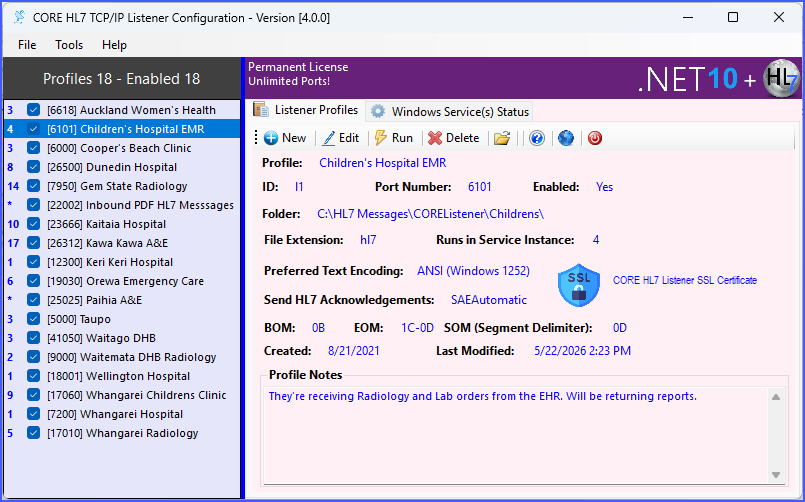Select [9000] Waitemata DHB Radiology row

point(122,357)
